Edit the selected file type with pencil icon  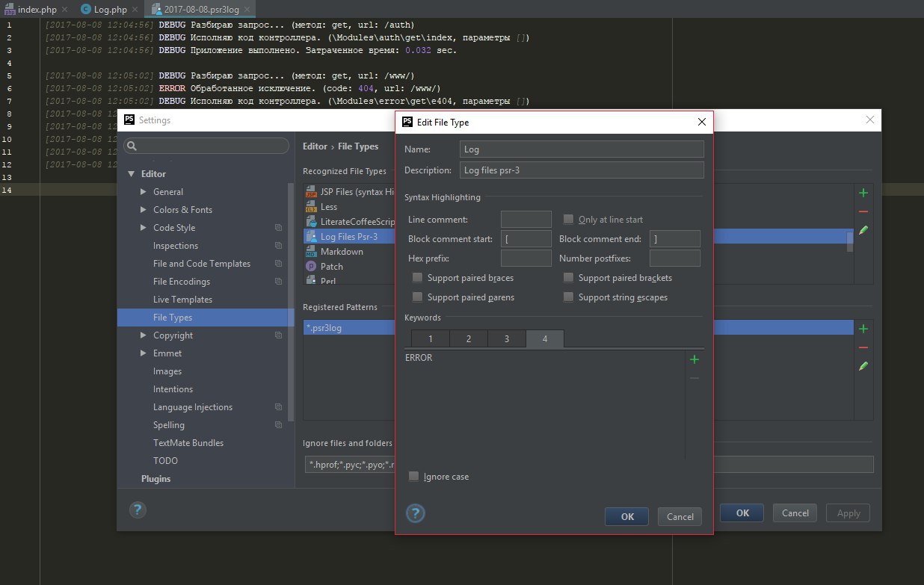(863, 231)
